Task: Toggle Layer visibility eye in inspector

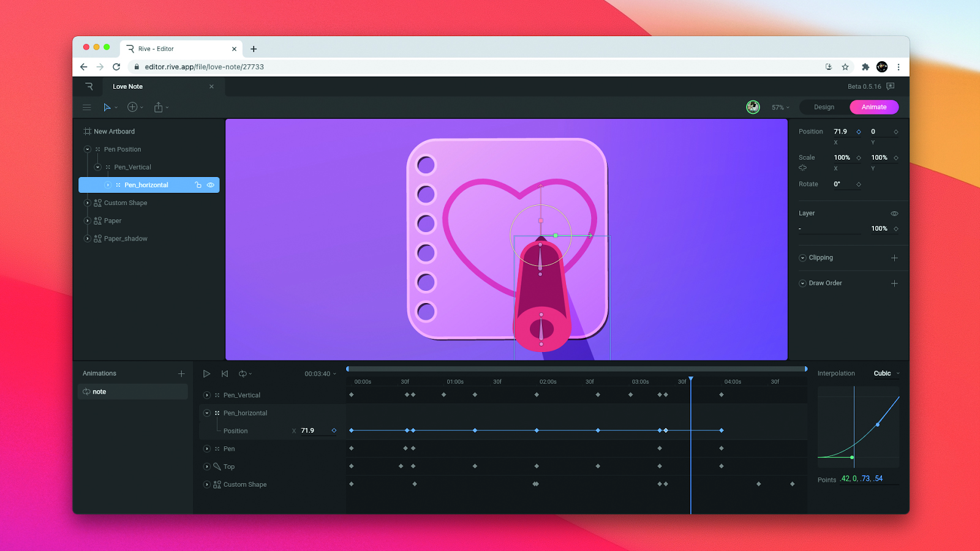Action: 894,214
